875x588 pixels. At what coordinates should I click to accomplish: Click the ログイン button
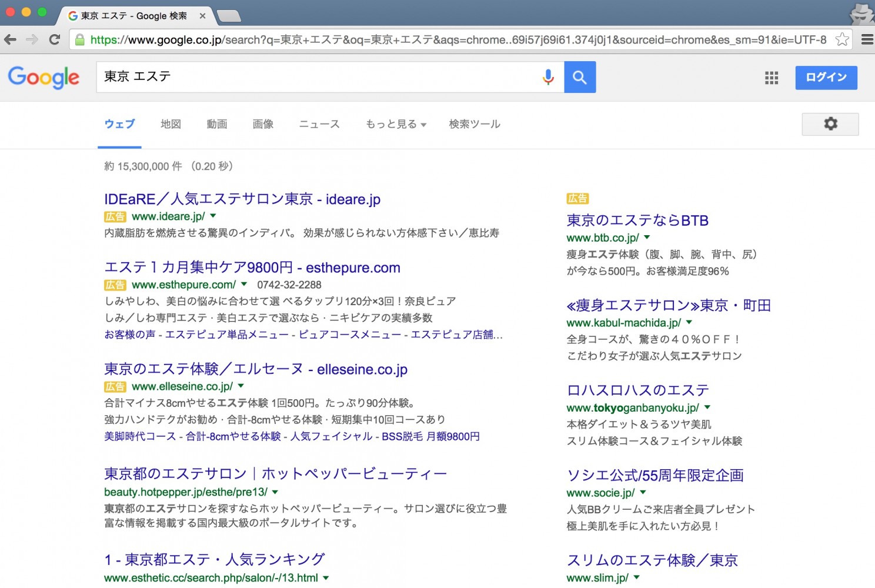[826, 78]
